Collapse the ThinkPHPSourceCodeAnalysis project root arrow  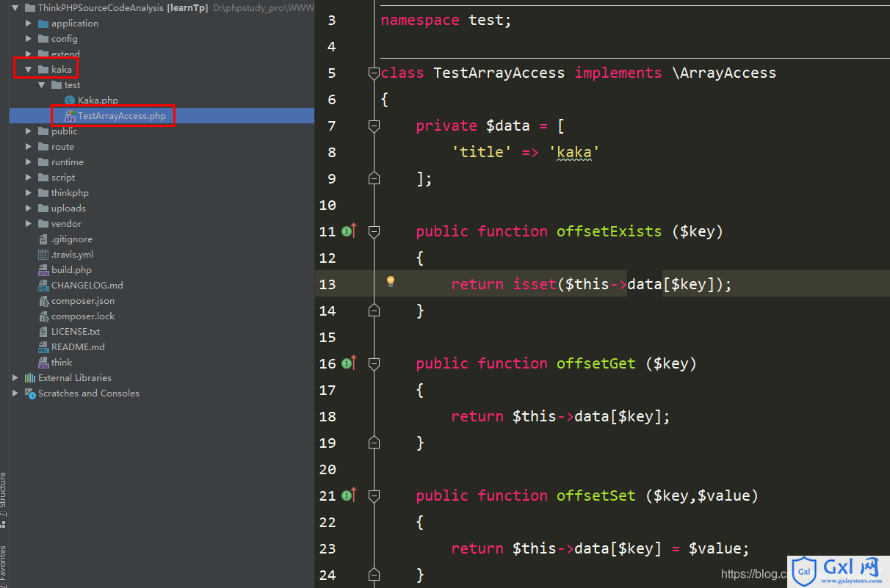pyautogui.click(x=15, y=8)
